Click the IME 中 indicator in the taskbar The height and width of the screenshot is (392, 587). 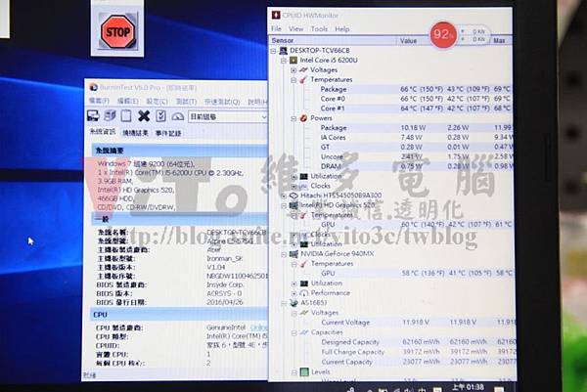422,390
